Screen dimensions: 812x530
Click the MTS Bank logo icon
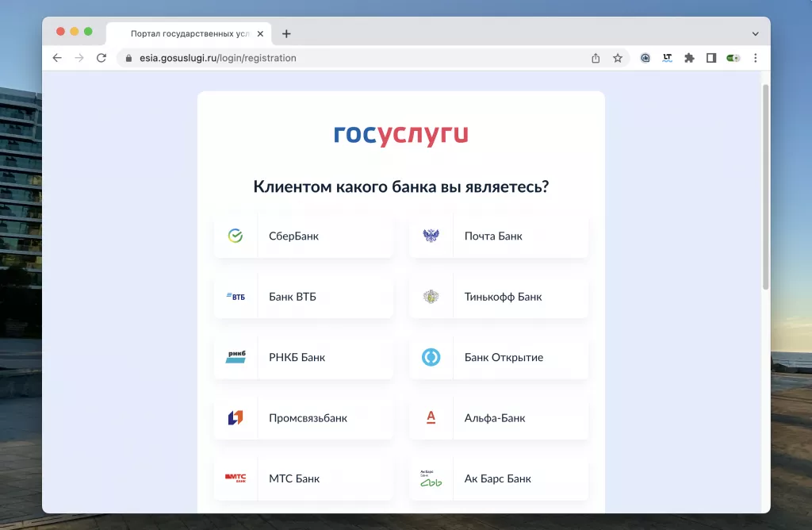click(x=236, y=478)
